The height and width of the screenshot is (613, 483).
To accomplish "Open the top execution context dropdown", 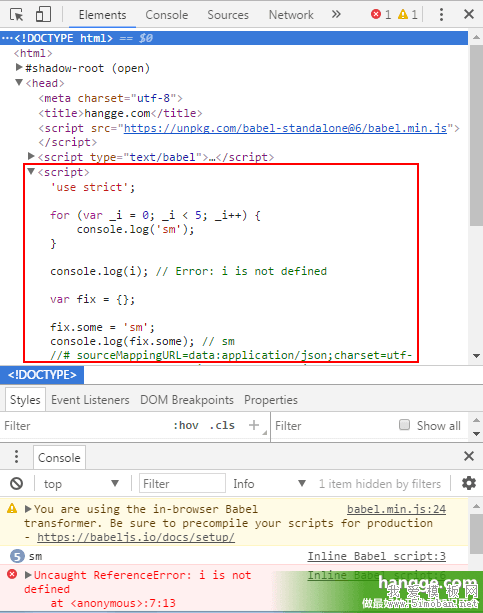I will [81, 484].
